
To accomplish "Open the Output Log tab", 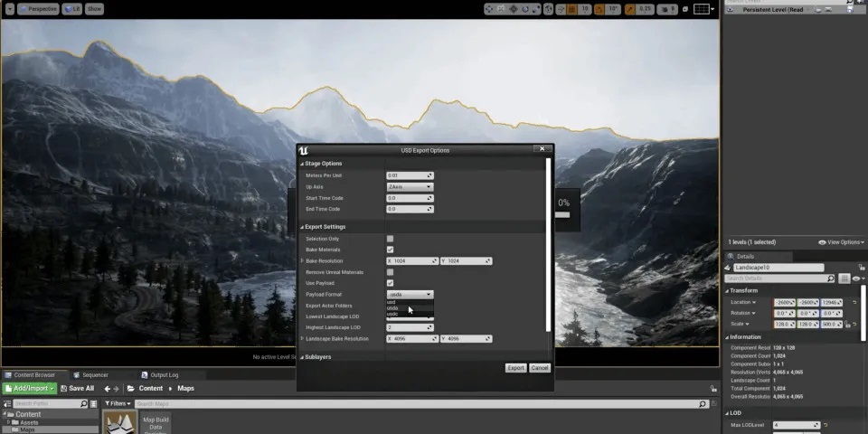I will pyautogui.click(x=163, y=374).
